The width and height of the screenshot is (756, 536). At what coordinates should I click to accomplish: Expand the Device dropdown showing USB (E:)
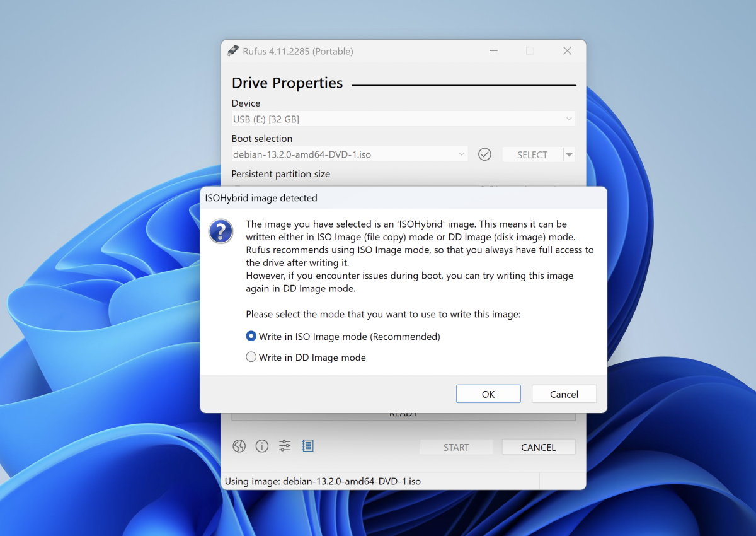tap(403, 119)
